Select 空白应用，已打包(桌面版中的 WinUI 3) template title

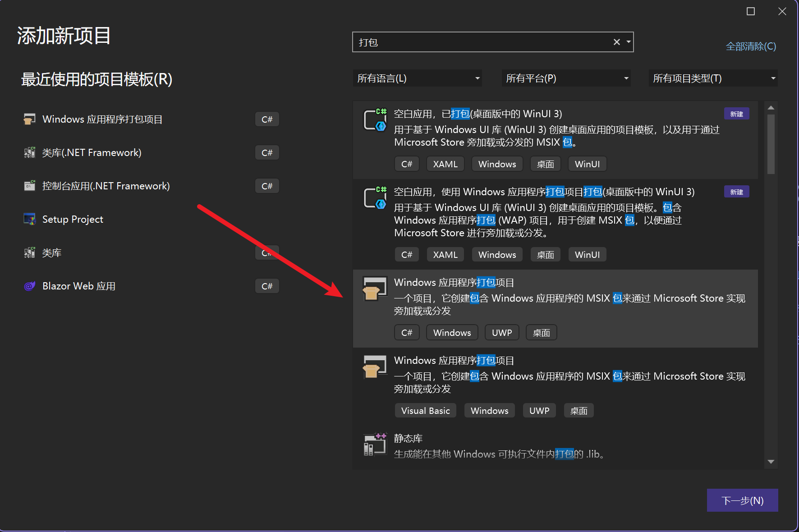[x=478, y=114]
